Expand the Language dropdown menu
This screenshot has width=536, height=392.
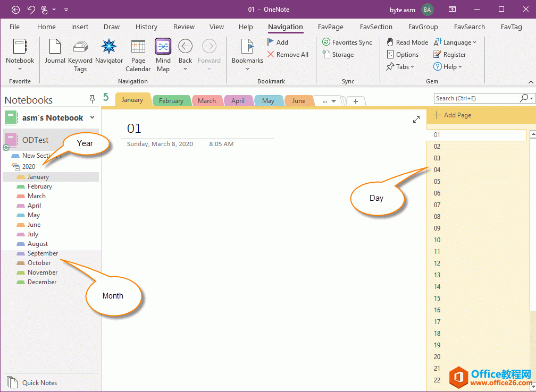point(456,42)
